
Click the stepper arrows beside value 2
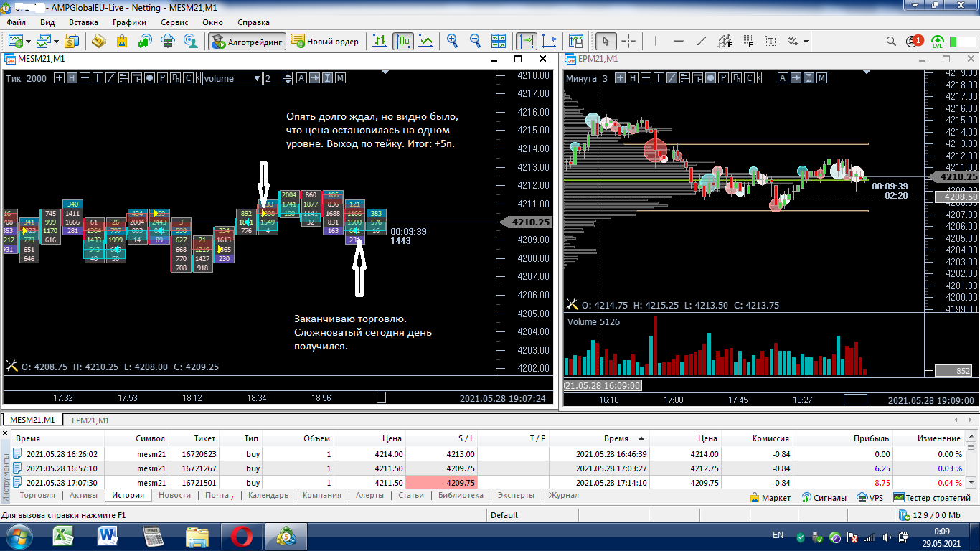click(x=288, y=78)
